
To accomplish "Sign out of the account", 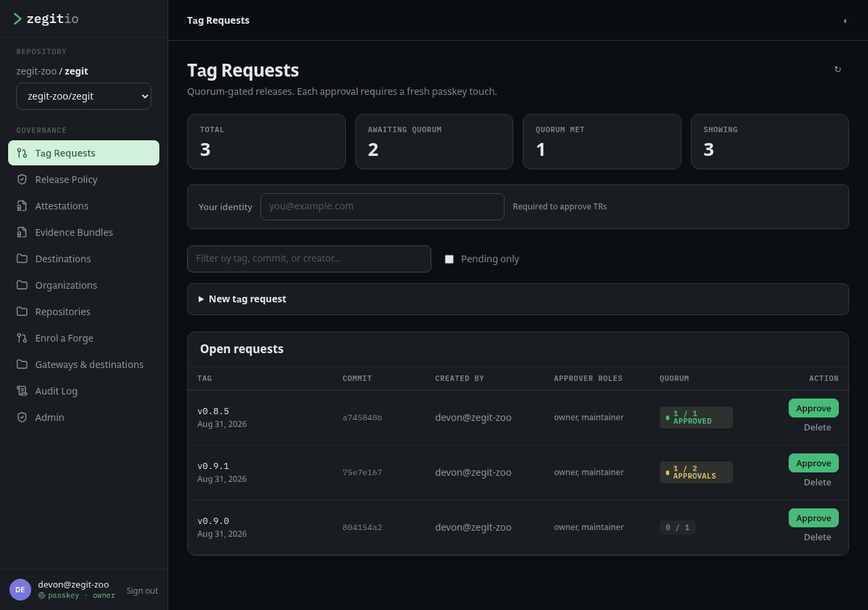I will pyautogui.click(x=142, y=590).
